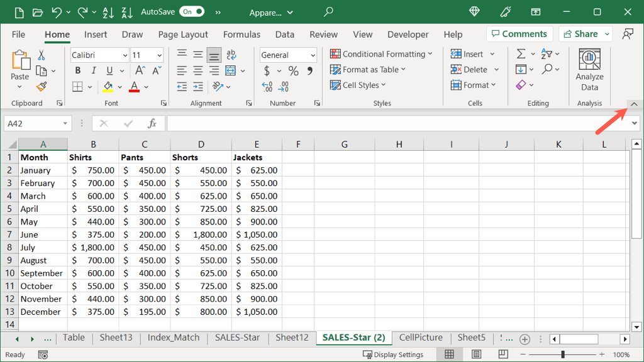Turn off the AutoSave switch
This screenshot has width=644, height=362.
pyautogui.click(x=192, y=12)
